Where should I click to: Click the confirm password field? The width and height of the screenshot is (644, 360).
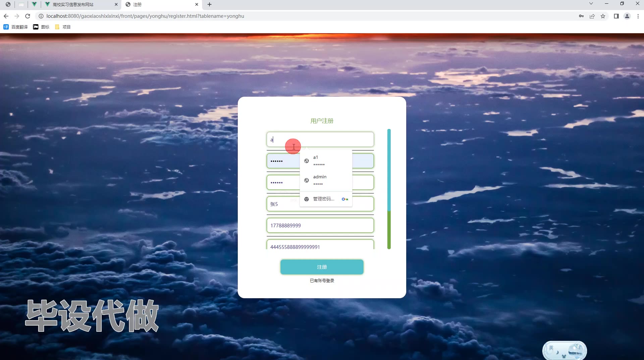tap(320, 182)
